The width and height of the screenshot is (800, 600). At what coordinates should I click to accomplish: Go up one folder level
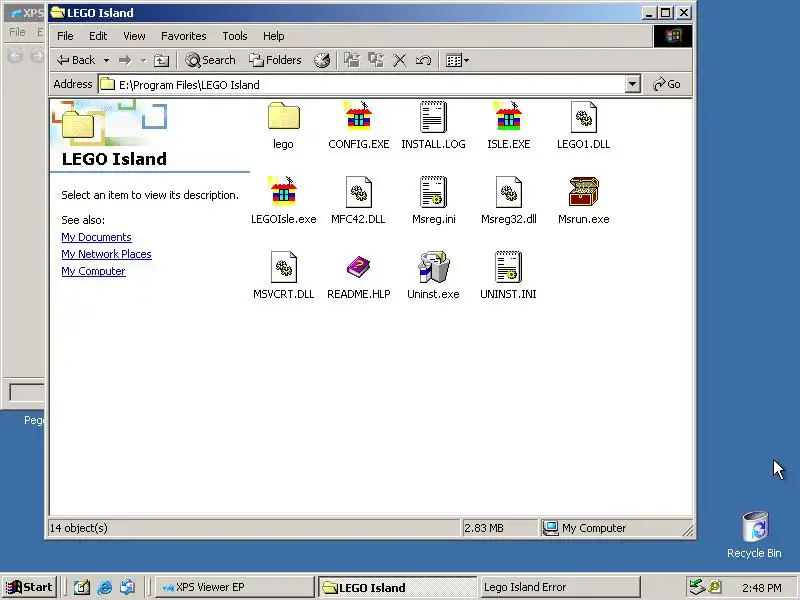(162, 61)
